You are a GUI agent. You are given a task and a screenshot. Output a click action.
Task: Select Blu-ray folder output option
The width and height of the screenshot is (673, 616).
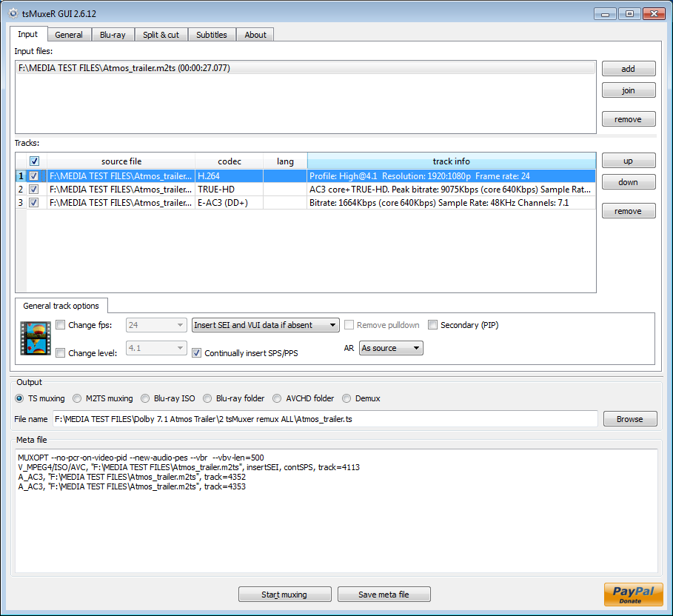click(207, 398)
